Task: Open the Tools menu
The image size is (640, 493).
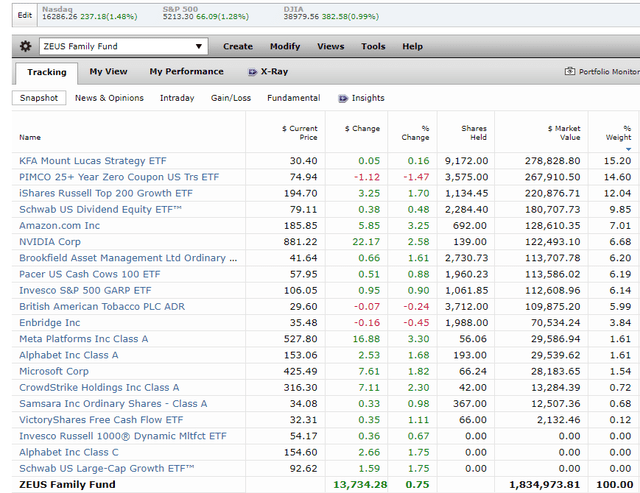Action: click(x=373, y=46)
